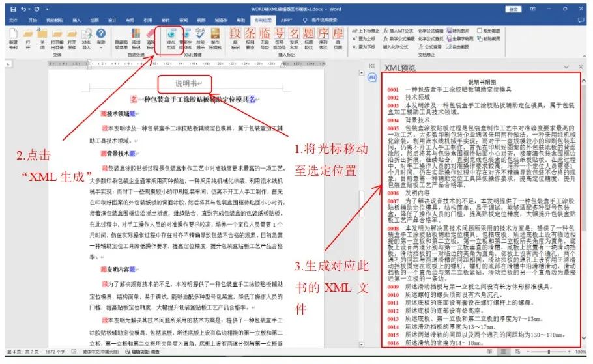Click the comments icon at ribbon right
This screenshot has width=593, height=364.
pos(581,20)
